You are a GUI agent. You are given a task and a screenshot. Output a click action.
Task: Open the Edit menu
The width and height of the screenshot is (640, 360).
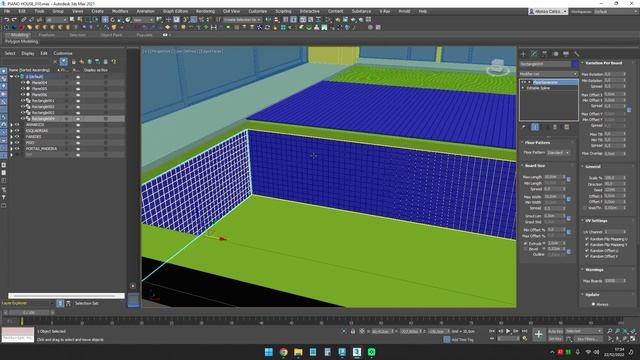coord(22,11)
